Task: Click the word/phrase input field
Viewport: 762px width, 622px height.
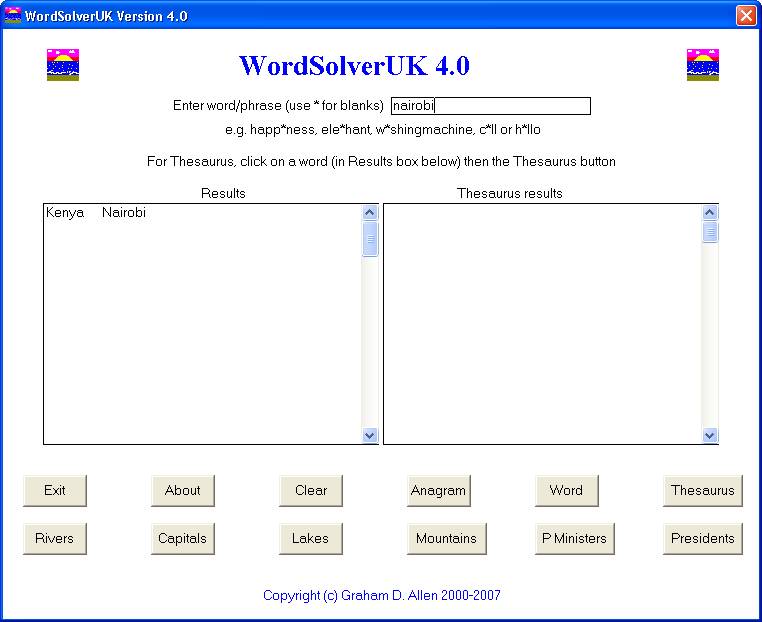Action: click(490, 106)
